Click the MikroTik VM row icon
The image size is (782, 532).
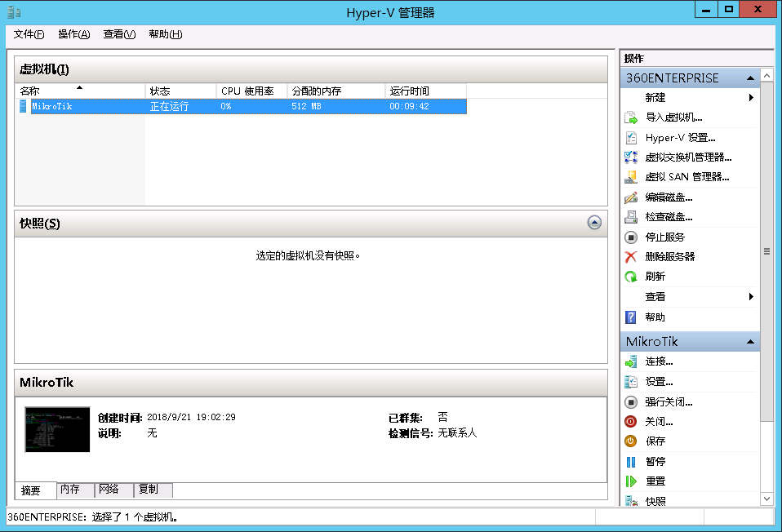pyautogui.click(x=23, y=106)
